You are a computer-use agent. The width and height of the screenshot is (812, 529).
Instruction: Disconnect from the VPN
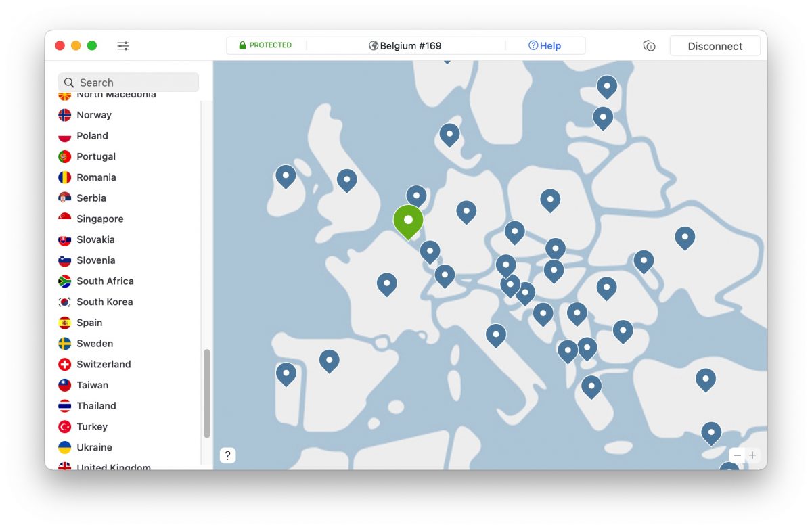[715, 46]
